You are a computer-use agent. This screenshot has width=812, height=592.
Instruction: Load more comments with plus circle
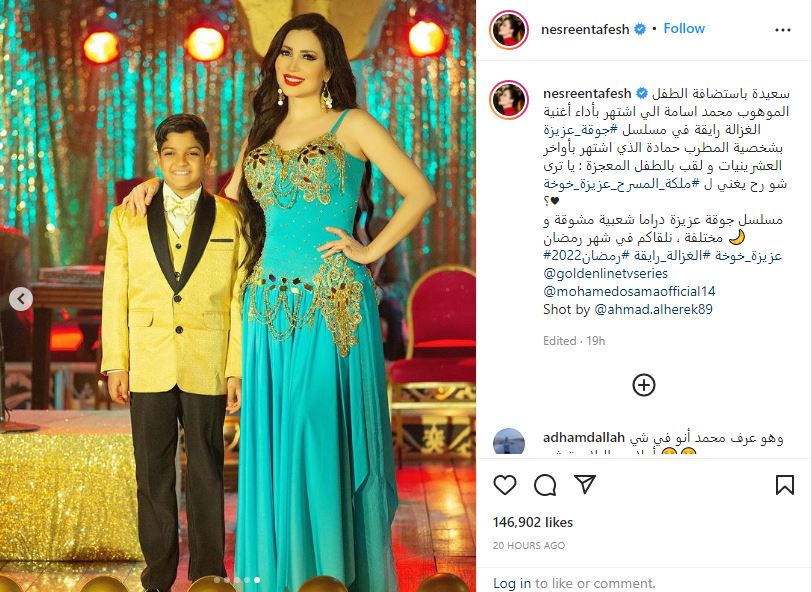click(644, 385)
